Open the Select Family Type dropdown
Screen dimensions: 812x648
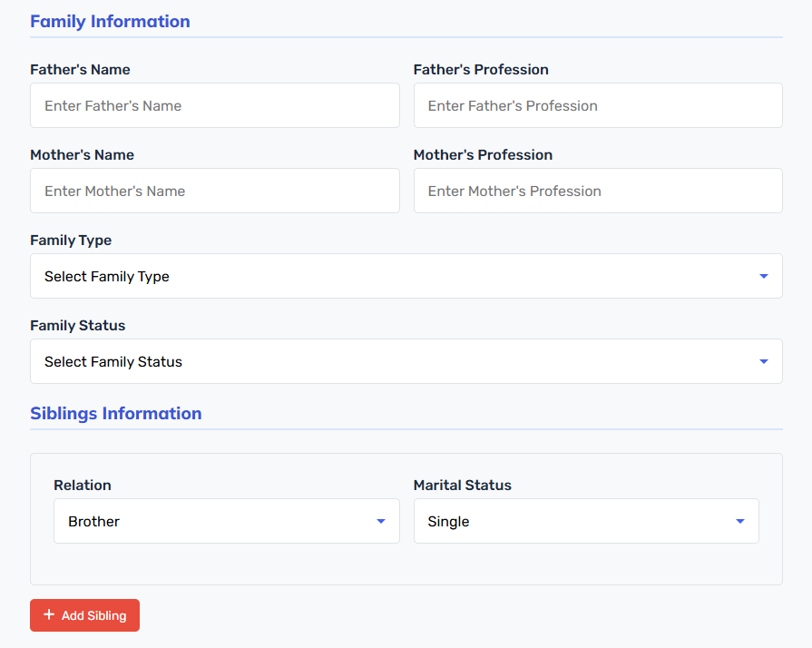406,276
